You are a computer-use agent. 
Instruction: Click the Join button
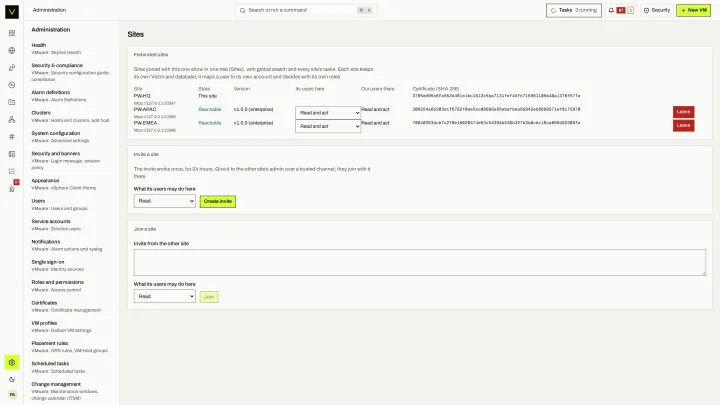pos(209,297)
